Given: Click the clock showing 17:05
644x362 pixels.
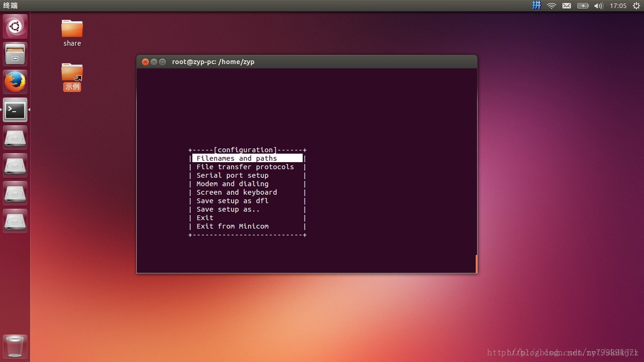Looking at the screenshot, I should 618,6.
